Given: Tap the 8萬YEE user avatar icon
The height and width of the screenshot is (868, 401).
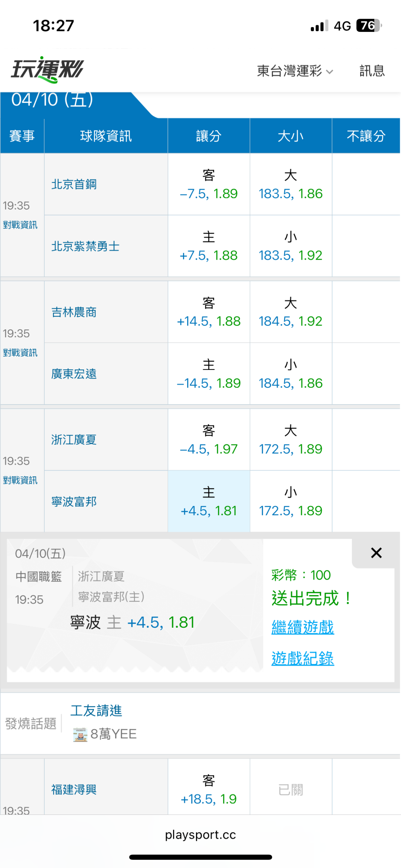Looking at the screenshot, I should pos(80,735).
